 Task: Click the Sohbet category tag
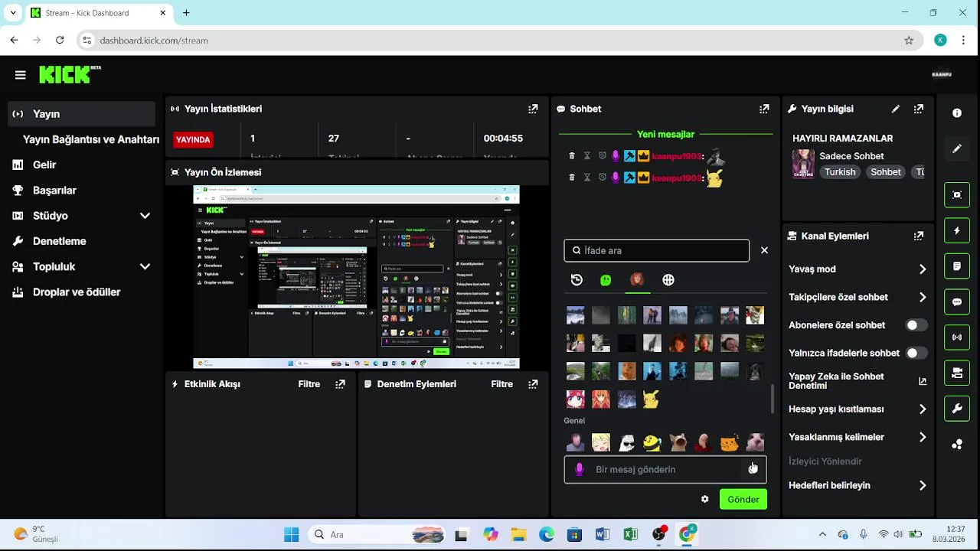pyautogui.click(x=886, y=172)
